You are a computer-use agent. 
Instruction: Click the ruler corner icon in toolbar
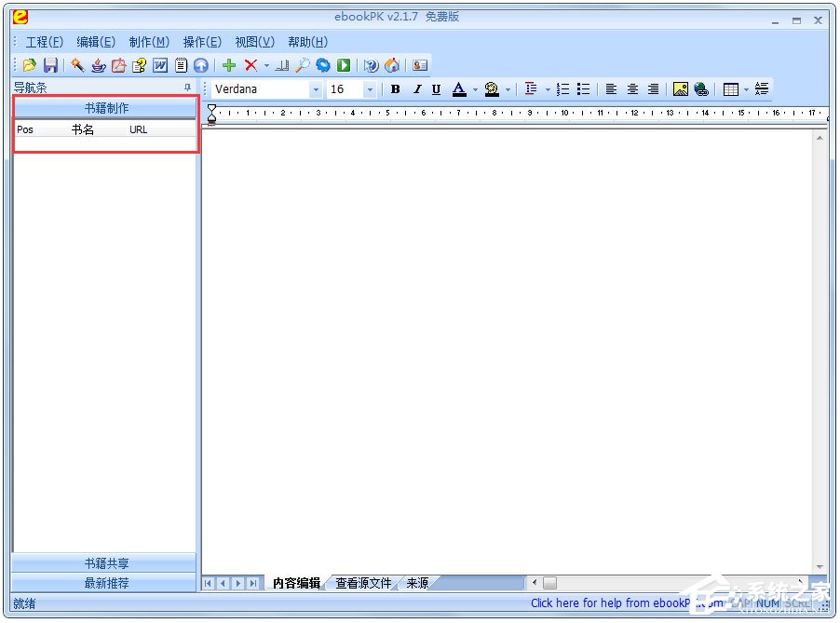[282, 65]
